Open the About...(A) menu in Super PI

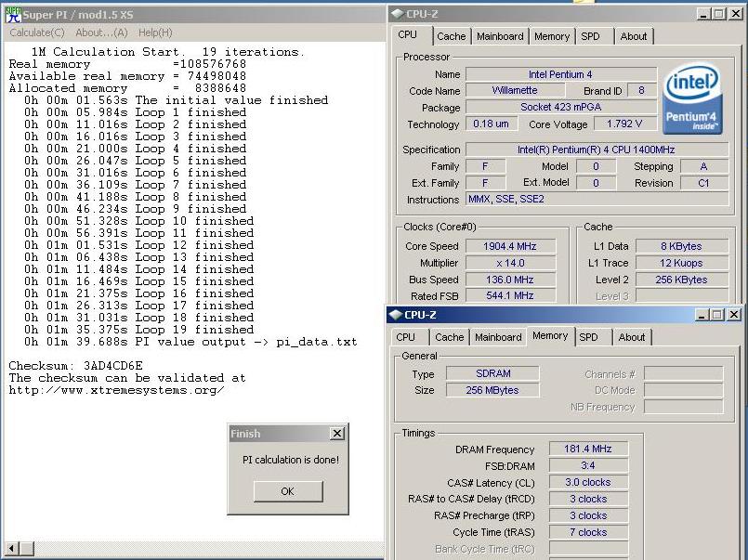pyautogui.click(x=101, y=33)
